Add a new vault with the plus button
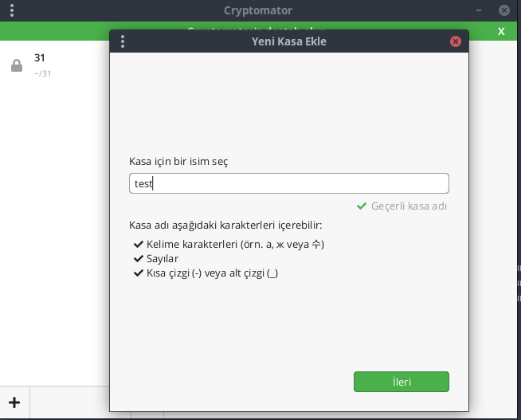 14,402
